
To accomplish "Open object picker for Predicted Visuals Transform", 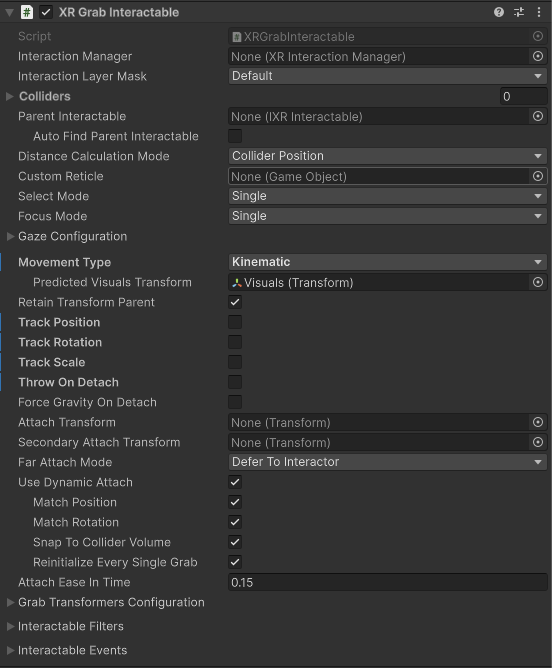I will (538, 282).
